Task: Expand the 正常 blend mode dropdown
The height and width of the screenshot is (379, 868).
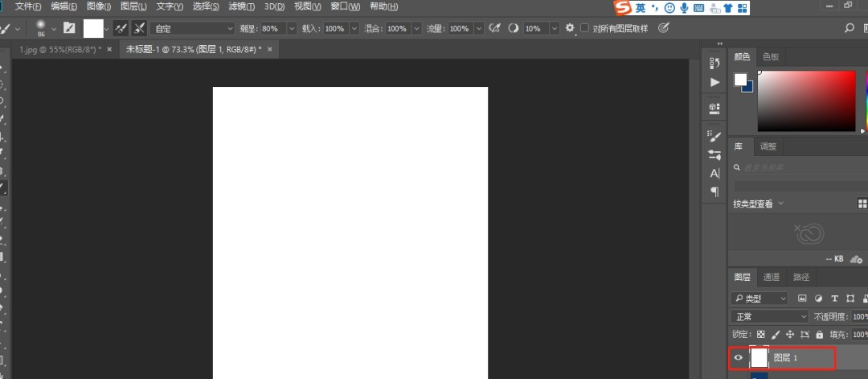Action: 769,316
